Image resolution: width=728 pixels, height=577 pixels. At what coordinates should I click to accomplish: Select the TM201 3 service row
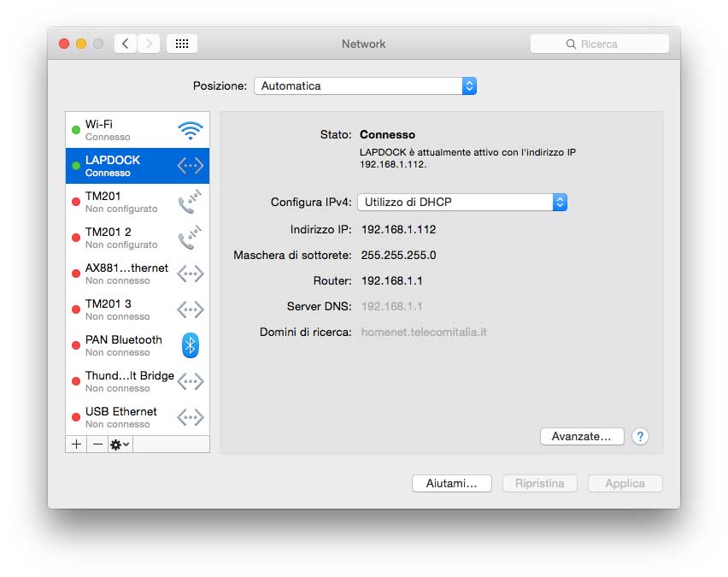click(138, 309)
